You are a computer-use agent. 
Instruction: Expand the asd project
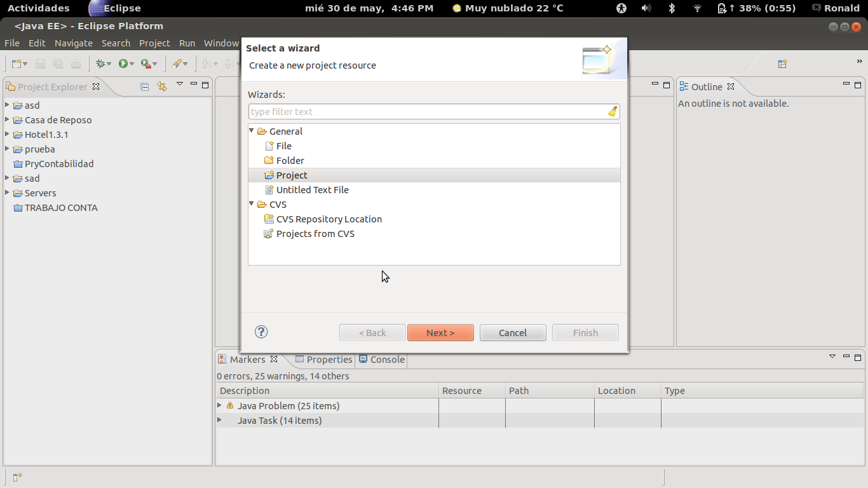pyautogui.click(x=7, y=105)
